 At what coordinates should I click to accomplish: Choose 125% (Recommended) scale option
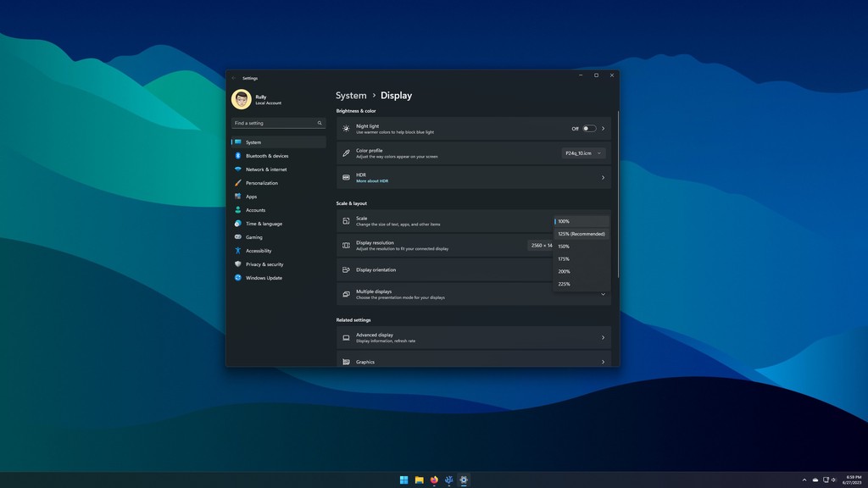pos(581,234)
